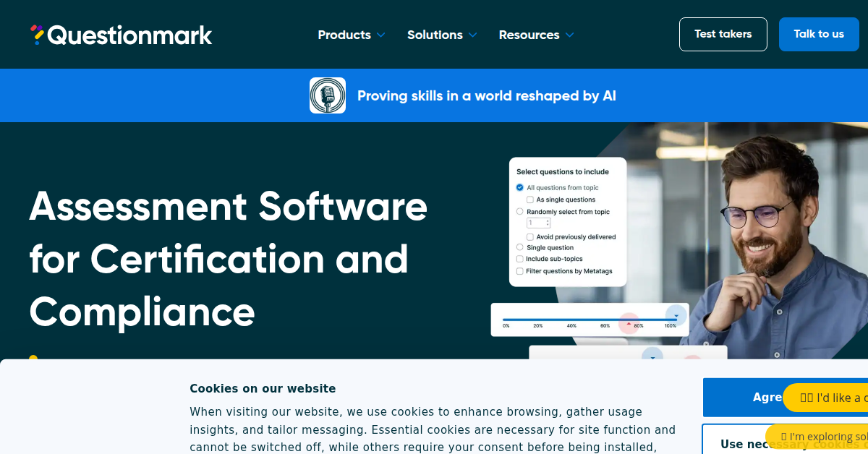868x454 pixels.
Task: Check the 'As single questions' checkbox
Action: click(x=530, y=200)
